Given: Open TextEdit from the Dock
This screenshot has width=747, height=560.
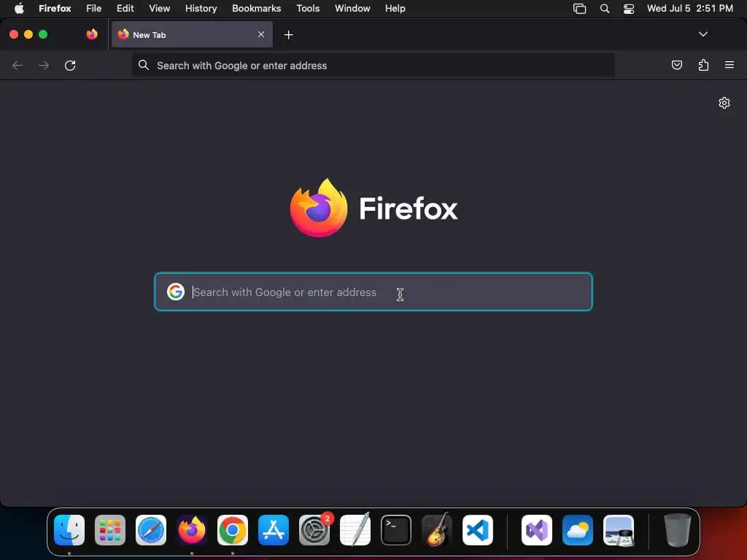Looking at the screenshot, I should click(x=355, y=530).
